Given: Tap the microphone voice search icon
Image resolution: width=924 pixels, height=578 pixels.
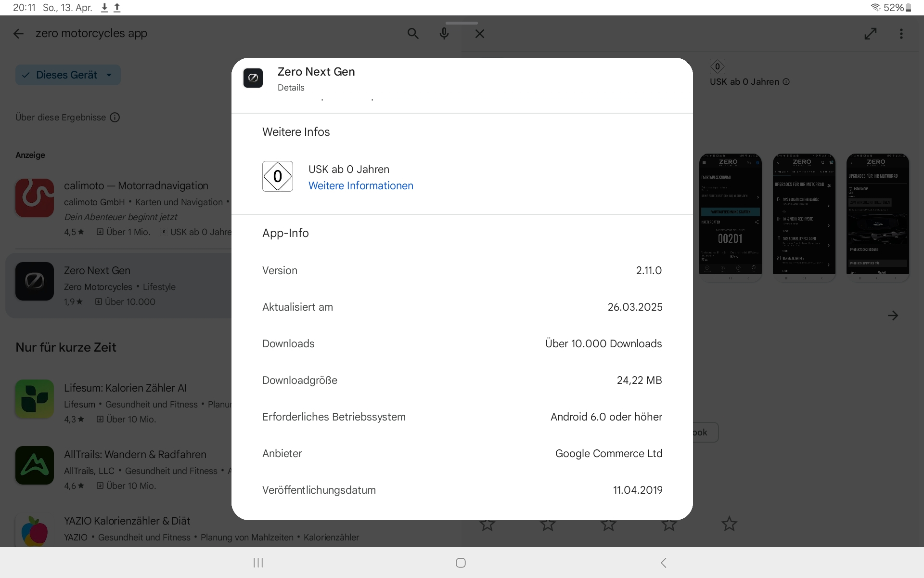Looking at the screenshot, I should point(444,34).
